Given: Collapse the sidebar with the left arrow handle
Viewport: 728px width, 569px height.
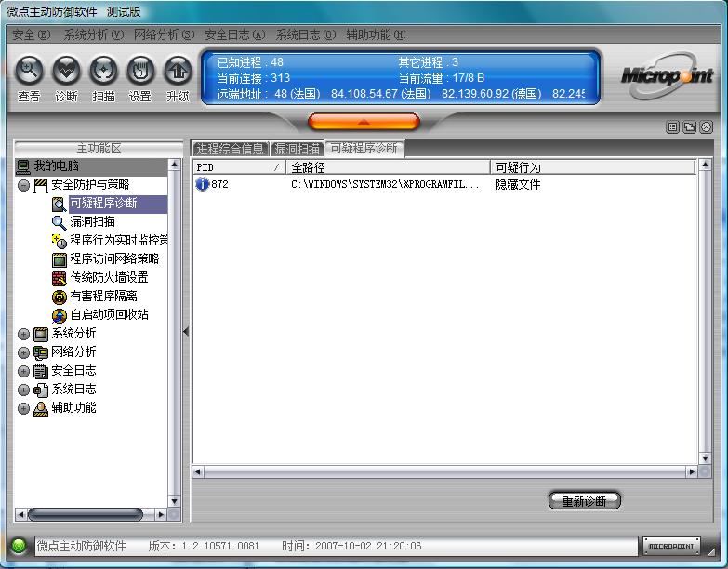Looking at the screenshot, I should [x=186, y=331].
